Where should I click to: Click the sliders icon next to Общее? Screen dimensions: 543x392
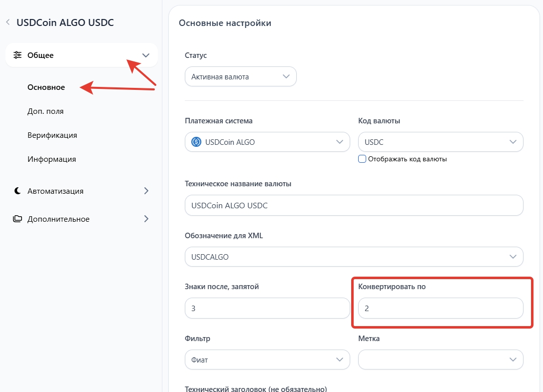click(17, 55)
